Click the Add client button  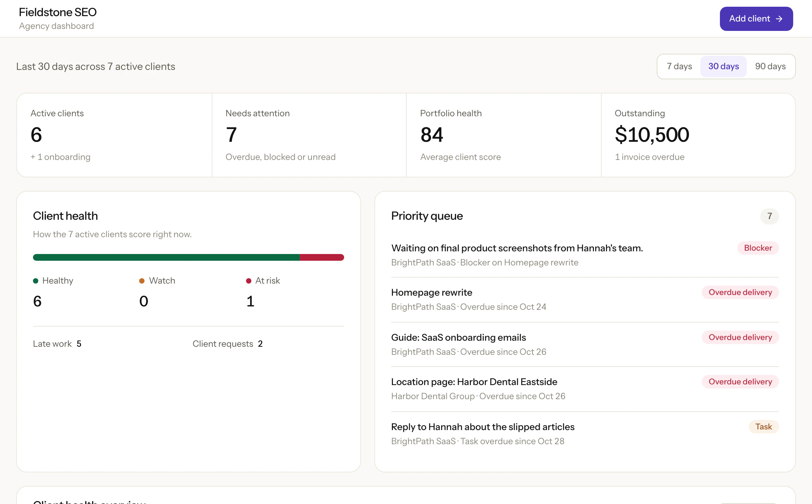[756, 19]
